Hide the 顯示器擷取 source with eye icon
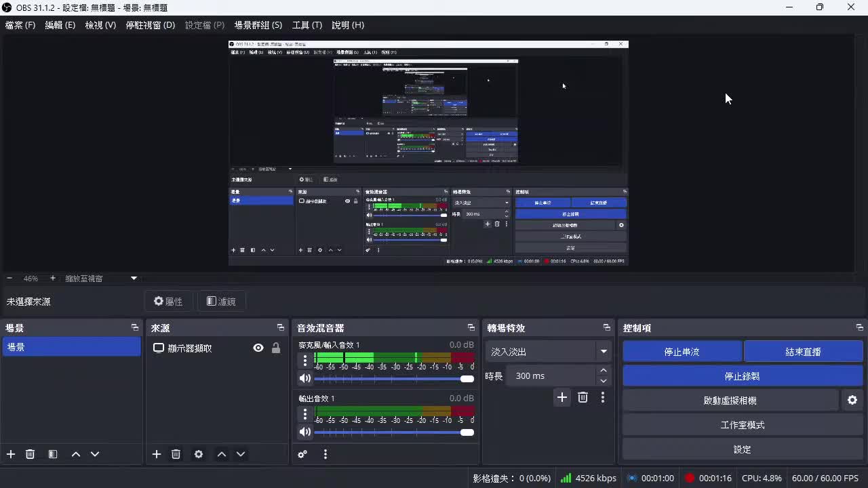This screenshot has width=868, height=488. click(x=258, y=348)
